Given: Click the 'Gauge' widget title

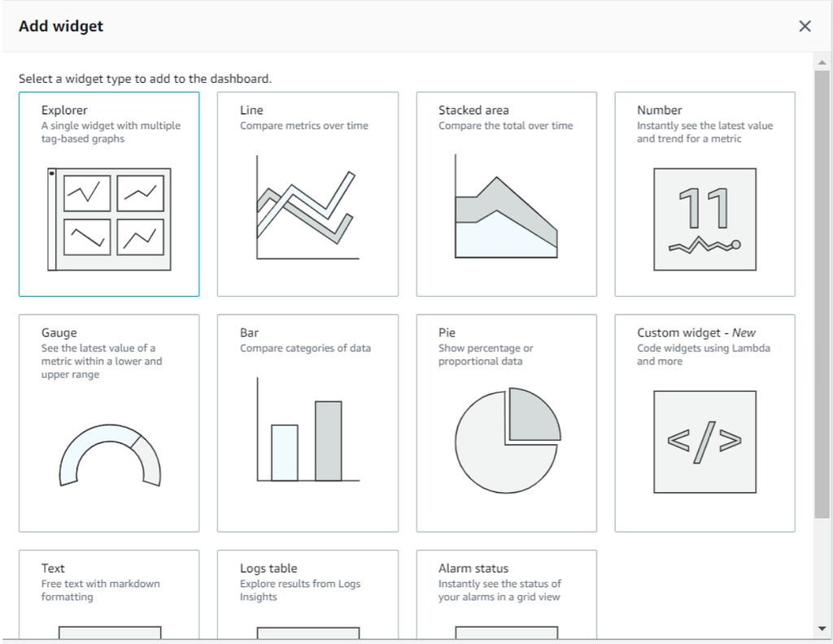Looking at the screenshot, I should 59,333.
